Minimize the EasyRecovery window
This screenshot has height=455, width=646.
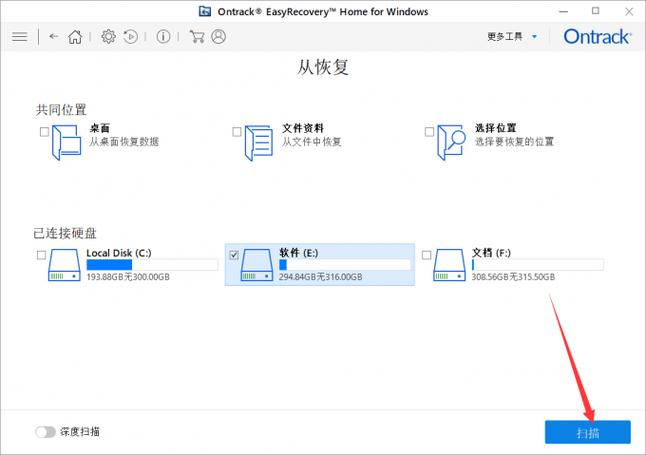click(563, 12)
